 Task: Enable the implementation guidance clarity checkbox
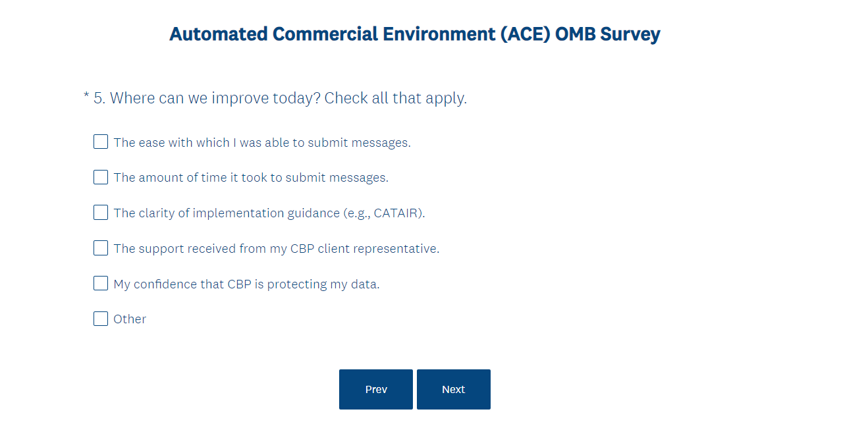(101, 213)
